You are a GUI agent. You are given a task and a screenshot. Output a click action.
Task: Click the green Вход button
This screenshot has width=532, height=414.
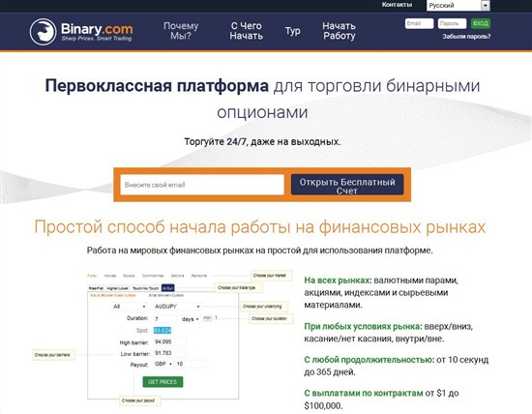click(481, 23)
